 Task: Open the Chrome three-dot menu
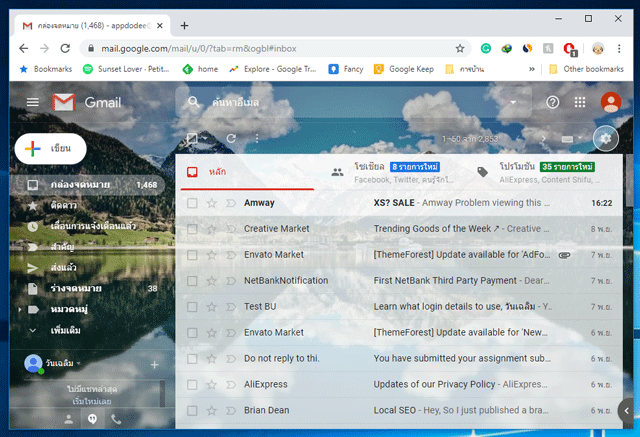[x=619, y=49]
